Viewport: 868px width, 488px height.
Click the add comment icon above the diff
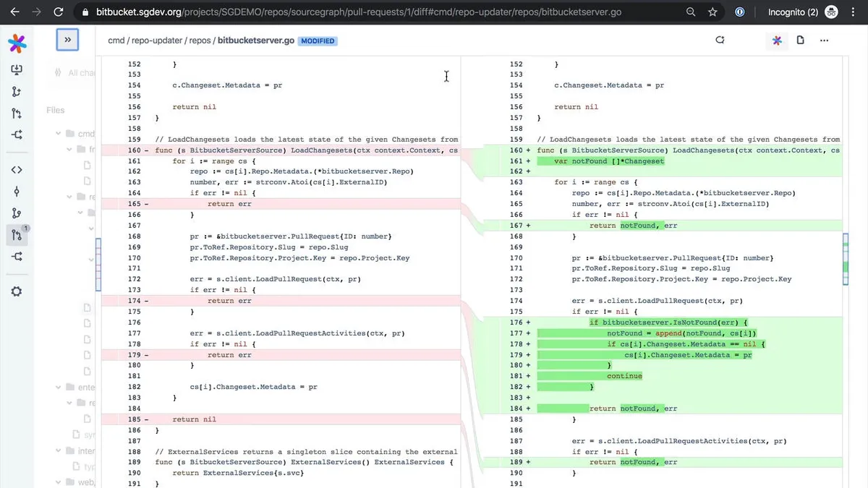[720, 40]
